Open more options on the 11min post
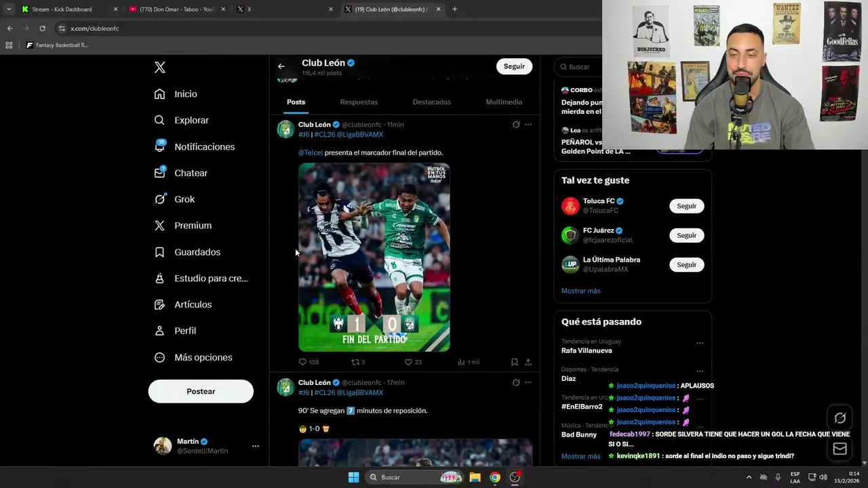The height and width of the screenshot is (488, 868). tap(528, 125)
